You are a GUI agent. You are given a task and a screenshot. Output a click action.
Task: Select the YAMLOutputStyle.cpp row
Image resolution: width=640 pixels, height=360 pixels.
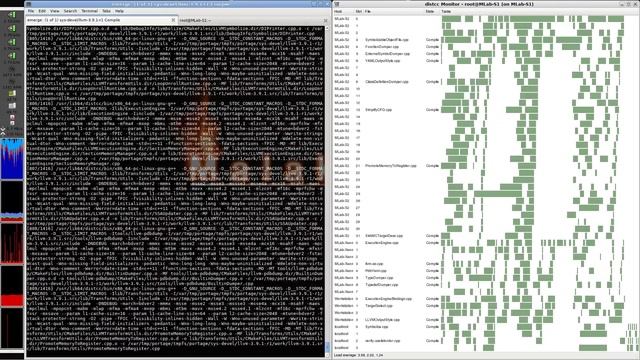coord(486,61)
